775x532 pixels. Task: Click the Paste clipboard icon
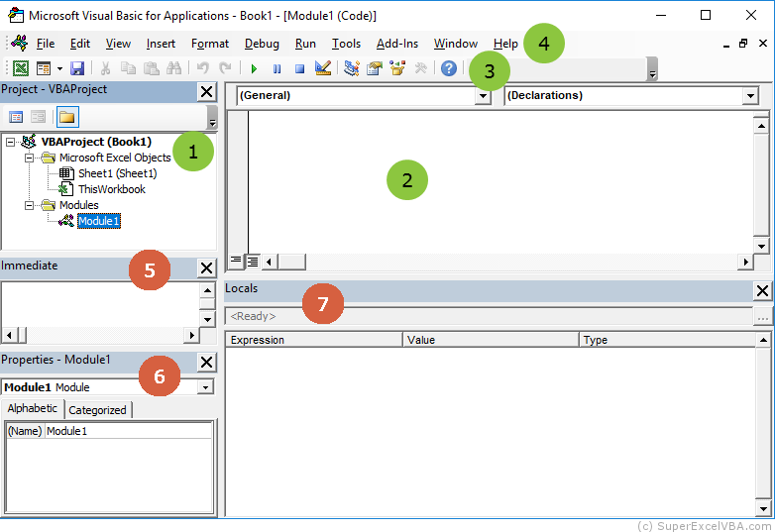[x=151, y=68]
